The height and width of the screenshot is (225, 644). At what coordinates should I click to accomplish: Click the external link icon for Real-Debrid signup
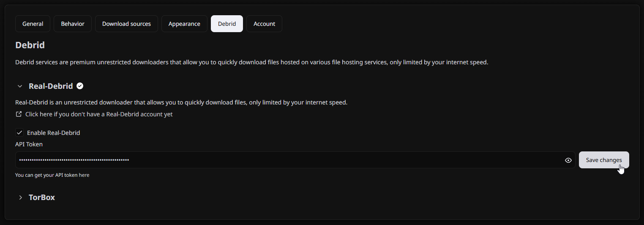pos(19,114)
